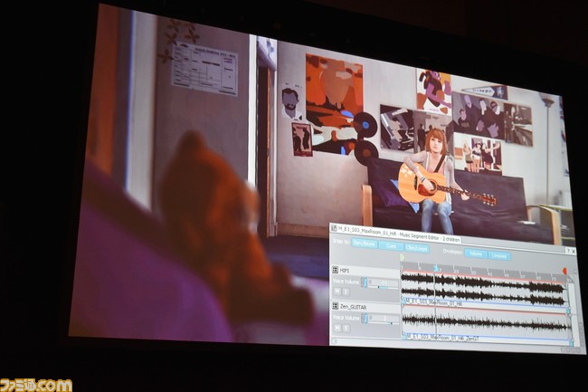This screenshot has width=588, height=392.
Task: Mute the HIFI track
Action: point(337,292)
